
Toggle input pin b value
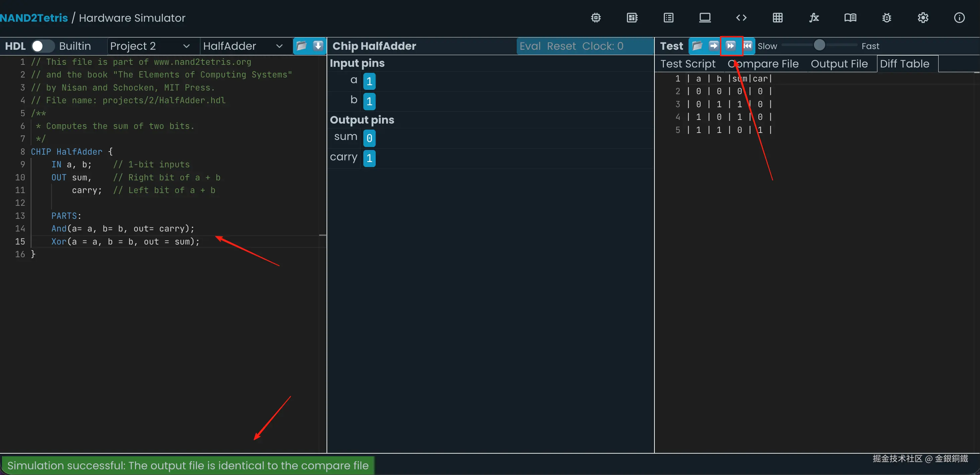pyautogui.click(x=369, y=101)
